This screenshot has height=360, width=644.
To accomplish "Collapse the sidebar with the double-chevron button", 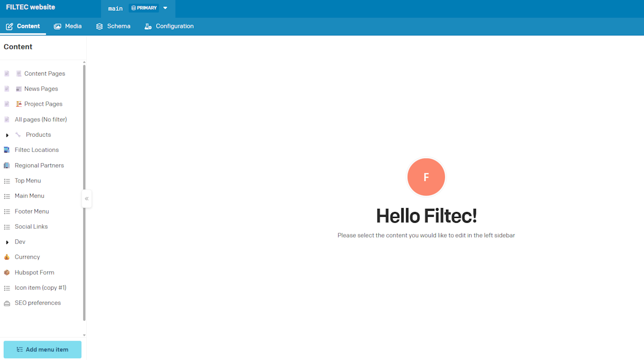I will pos(86,199).
